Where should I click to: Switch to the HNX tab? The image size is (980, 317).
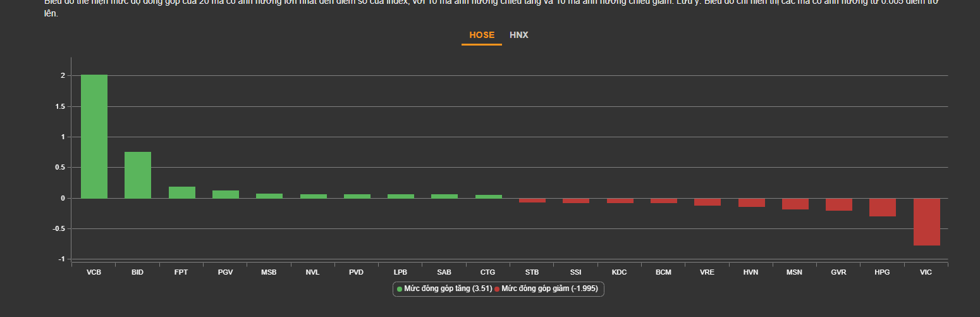pos(518,35)
